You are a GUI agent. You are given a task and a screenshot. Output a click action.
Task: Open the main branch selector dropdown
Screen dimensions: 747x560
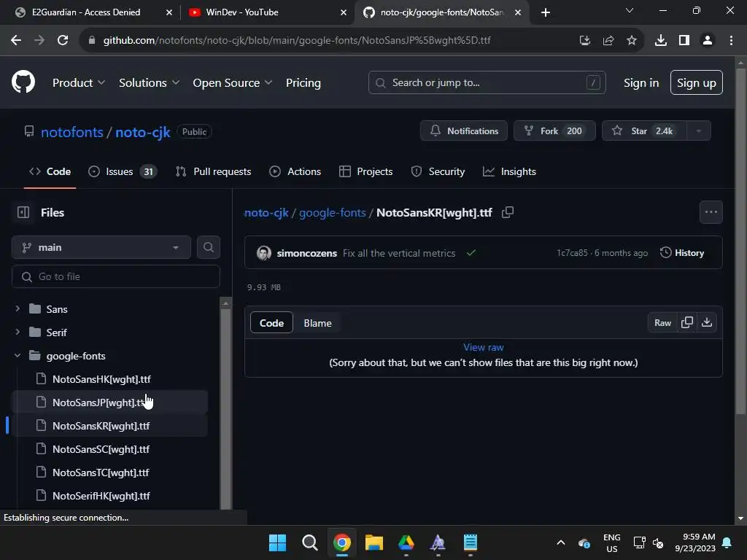[101, 247]
